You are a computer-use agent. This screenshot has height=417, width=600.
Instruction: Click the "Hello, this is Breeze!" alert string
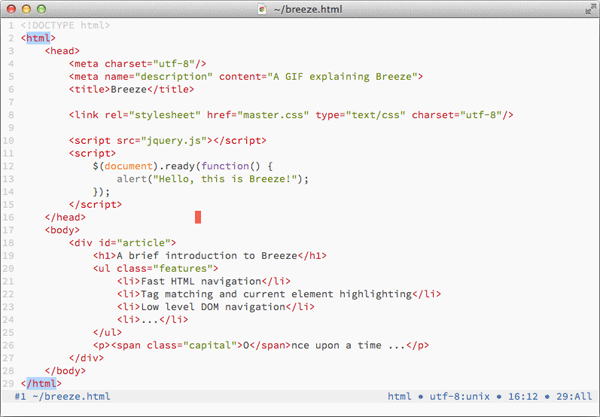point(225,179)
